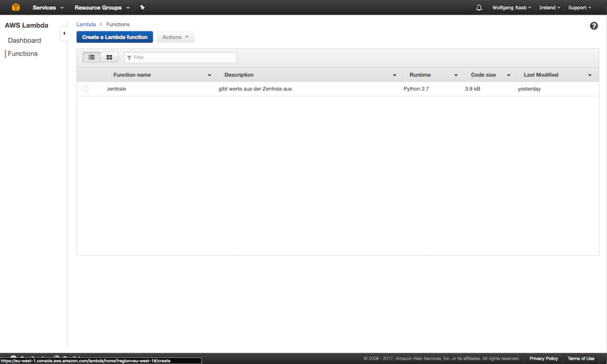607x364 pixels.
Task: Expand the Actions dropdown button
Action: (175, 37)
